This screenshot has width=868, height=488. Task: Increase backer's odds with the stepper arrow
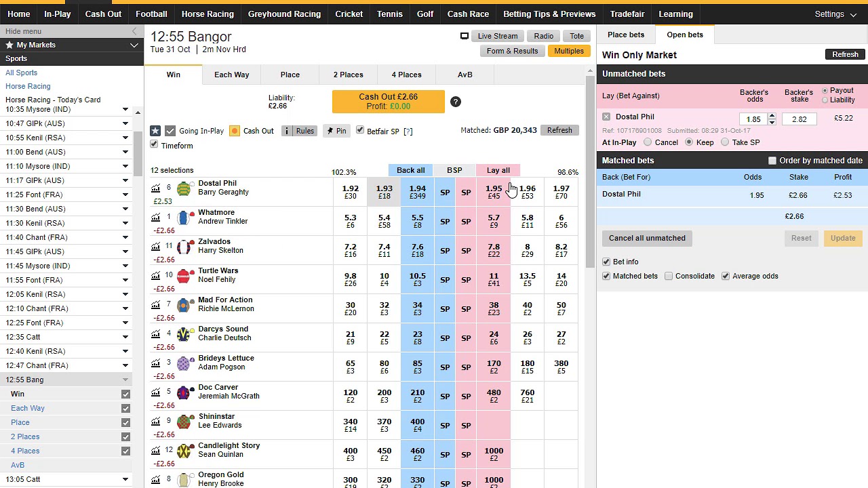coord(772,117)
